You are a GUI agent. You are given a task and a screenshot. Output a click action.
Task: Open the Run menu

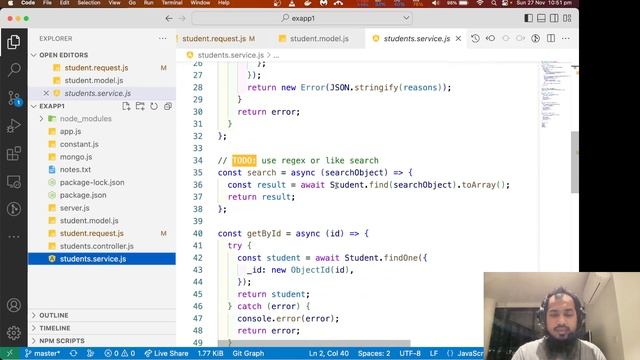149,3
